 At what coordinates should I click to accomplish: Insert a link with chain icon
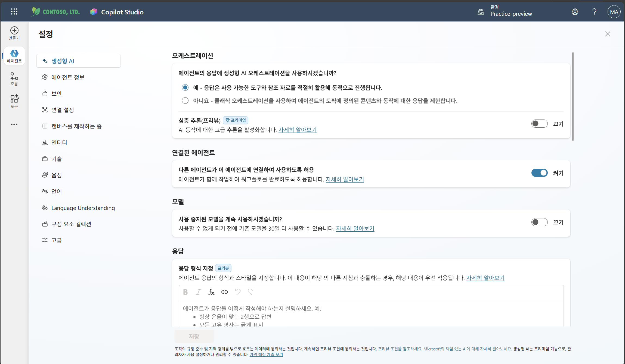[224, 292]
